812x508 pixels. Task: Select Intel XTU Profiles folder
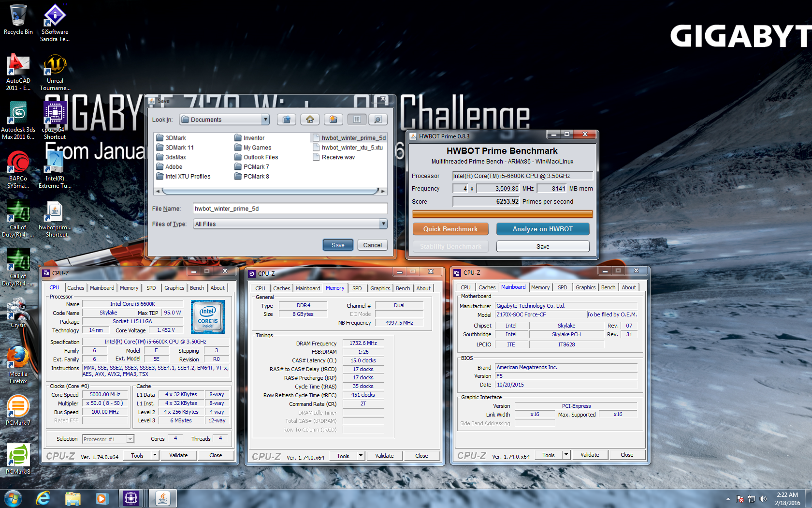(x=183, y=177)
